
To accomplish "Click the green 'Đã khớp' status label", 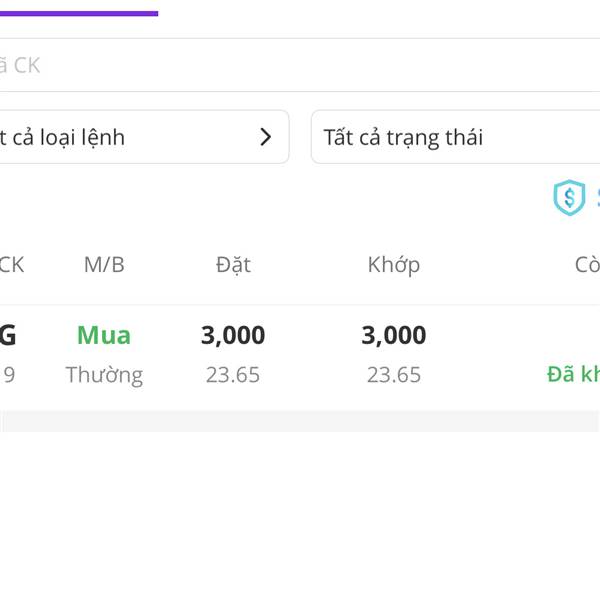I will [574, 375].
